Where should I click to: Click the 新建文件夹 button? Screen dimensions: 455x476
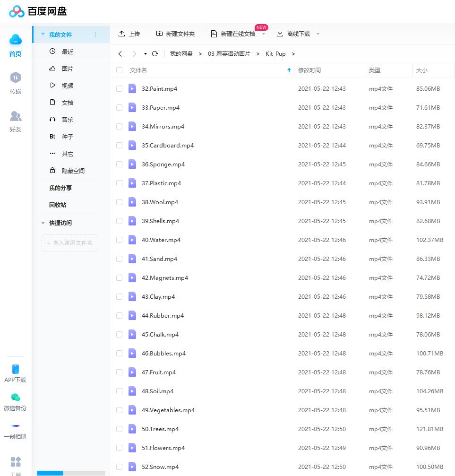click(x=175, y=34)
